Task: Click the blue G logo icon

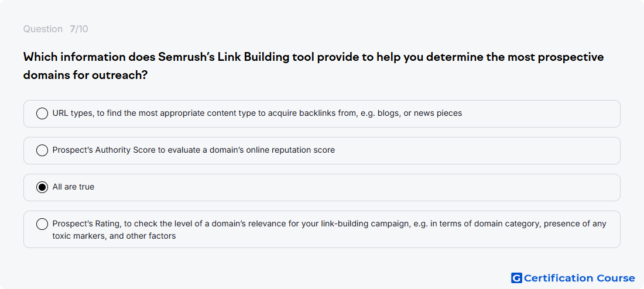Action: (516, 278)
